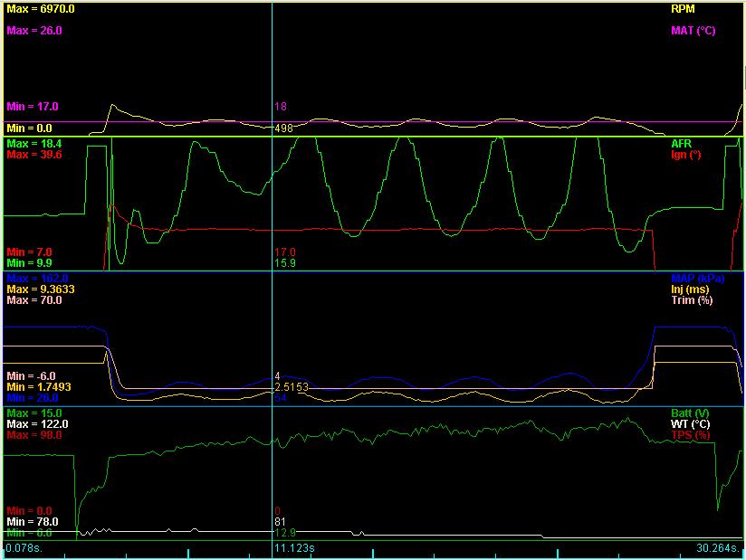Image resolution: width=746 pixels, height=560 pixels.
Task: Click the Inj (ms) channel label
Action: 690,289
